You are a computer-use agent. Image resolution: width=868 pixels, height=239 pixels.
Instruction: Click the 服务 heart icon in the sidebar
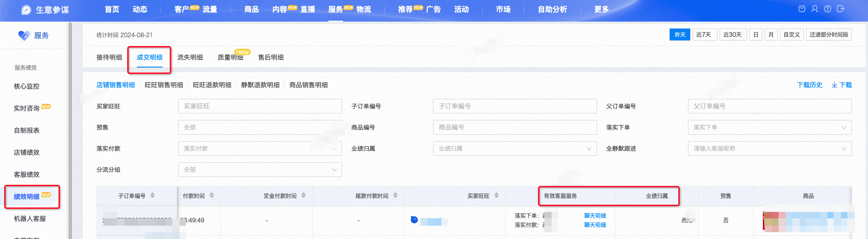(x=24, y=35)
